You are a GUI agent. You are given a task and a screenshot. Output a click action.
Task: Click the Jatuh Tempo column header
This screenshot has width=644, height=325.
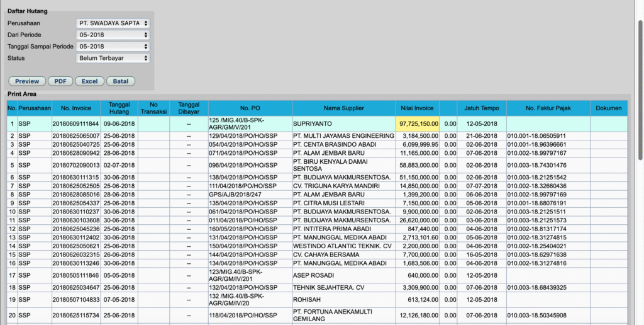[x=482, y=108]
